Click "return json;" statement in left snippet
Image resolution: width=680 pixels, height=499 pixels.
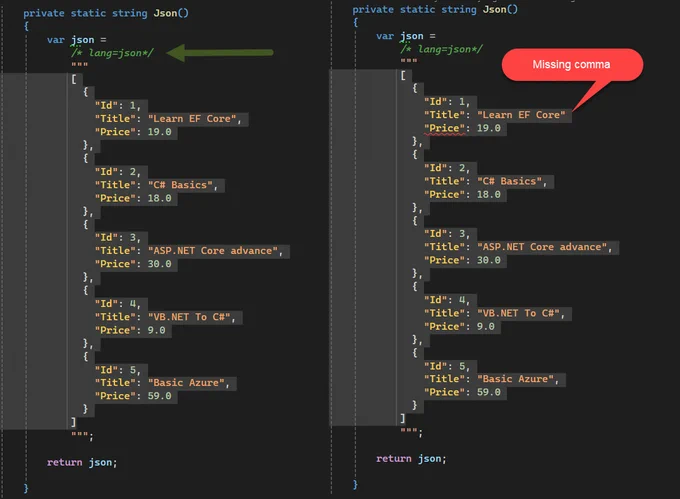82,463
